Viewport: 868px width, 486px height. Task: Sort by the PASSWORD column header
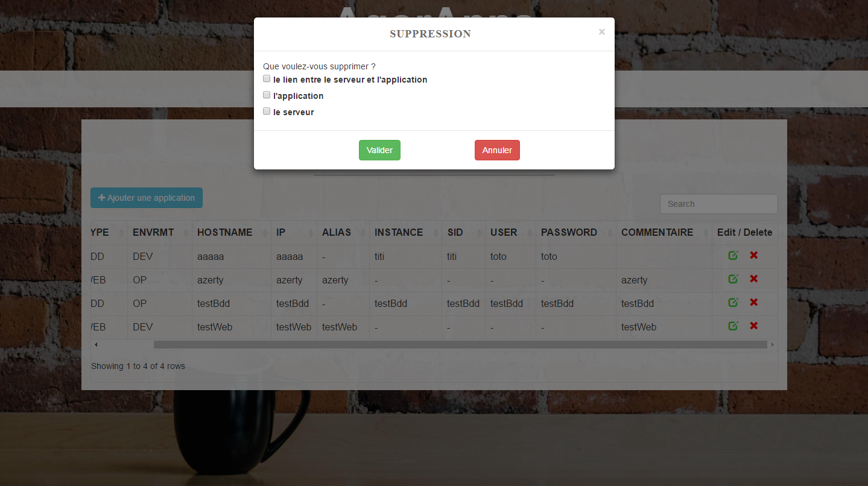pyautogui.click(x=569, y=233)
